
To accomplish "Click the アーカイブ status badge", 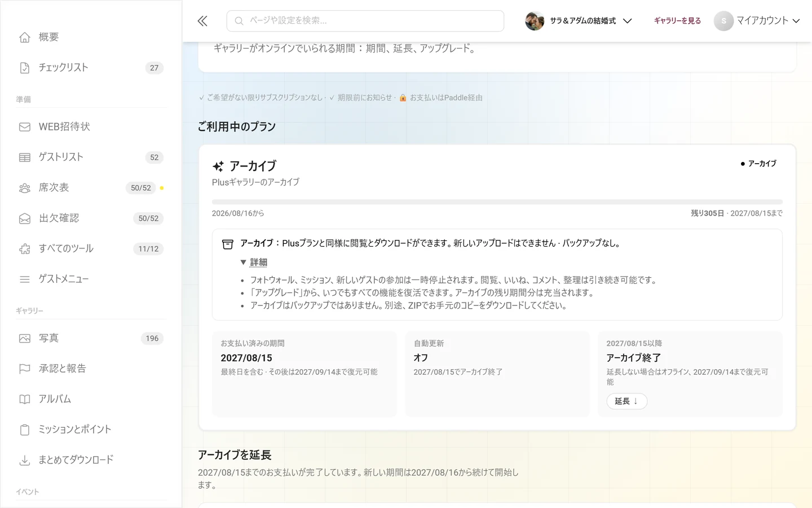I will coord(758,164).
